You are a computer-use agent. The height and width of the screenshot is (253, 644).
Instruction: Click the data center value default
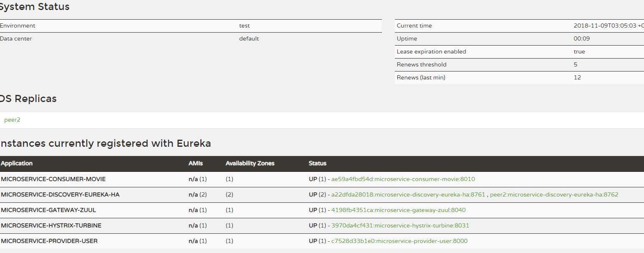point(249,38)
